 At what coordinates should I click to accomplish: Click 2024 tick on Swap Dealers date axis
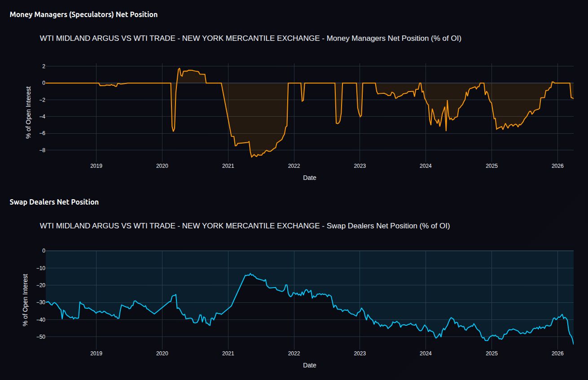(x=426, y=353)
